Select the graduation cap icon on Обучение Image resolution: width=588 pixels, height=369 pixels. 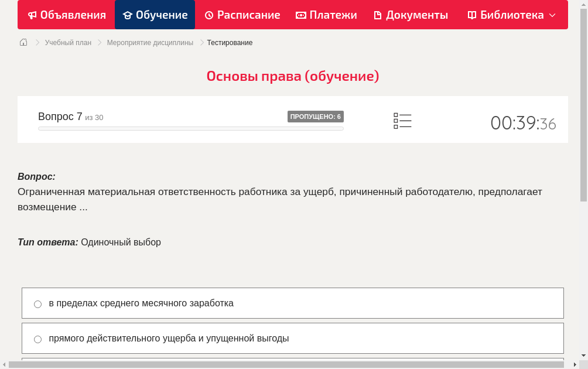point(128,15)
